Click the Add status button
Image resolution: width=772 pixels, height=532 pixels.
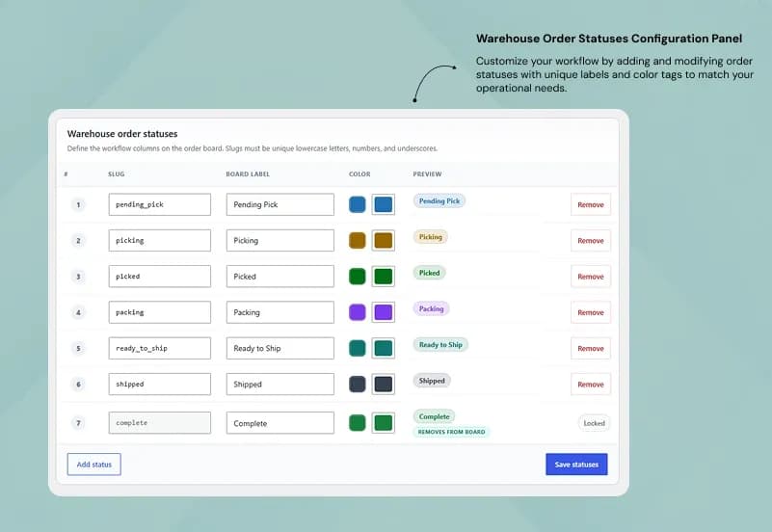click(x=94, y=465)
